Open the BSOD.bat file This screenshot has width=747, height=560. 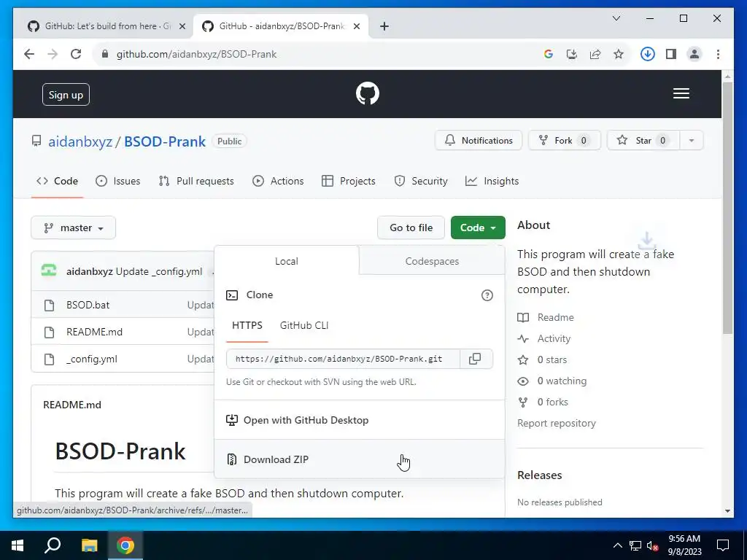(x=88, y=305)
